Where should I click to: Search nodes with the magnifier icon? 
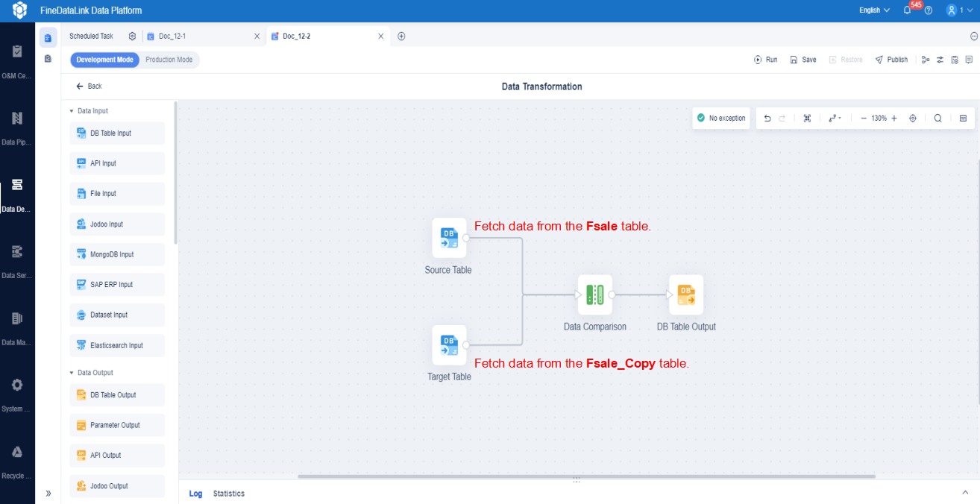(x=937, y=118)
